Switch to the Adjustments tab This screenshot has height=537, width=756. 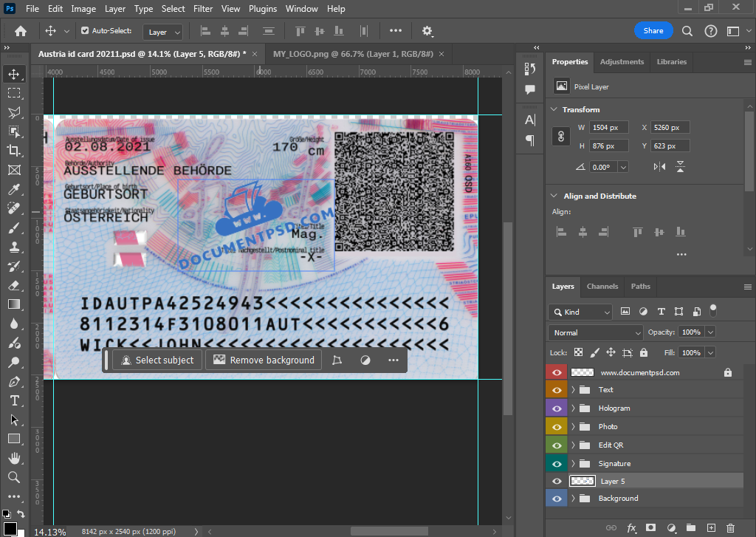(x=622, y=62)
